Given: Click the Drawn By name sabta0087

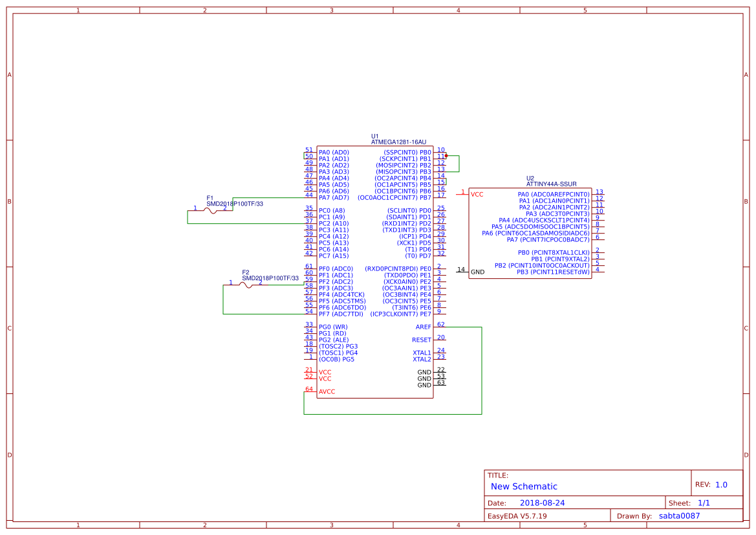Looking at the screenshot, I should coord(679,515).
